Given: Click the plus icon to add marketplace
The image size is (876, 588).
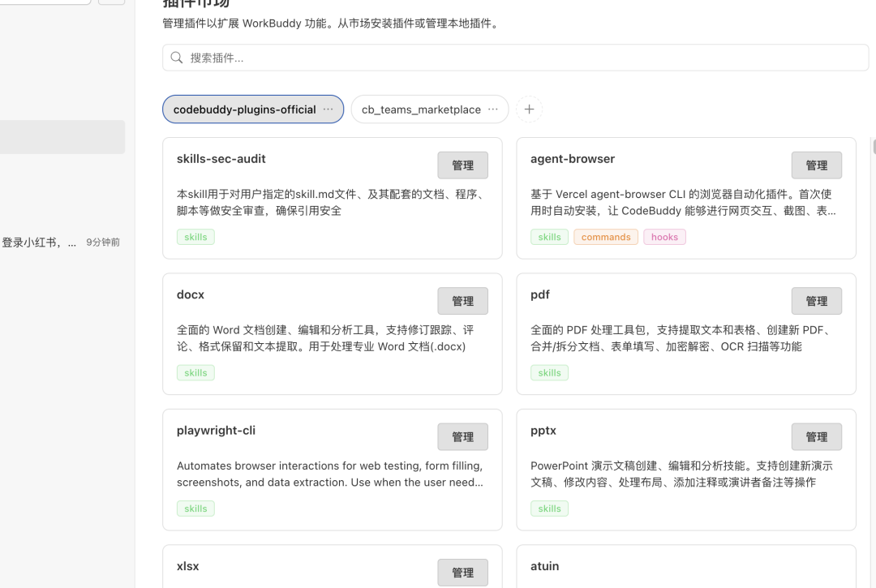Looking at the screenshot, I should tap(529, 109).
